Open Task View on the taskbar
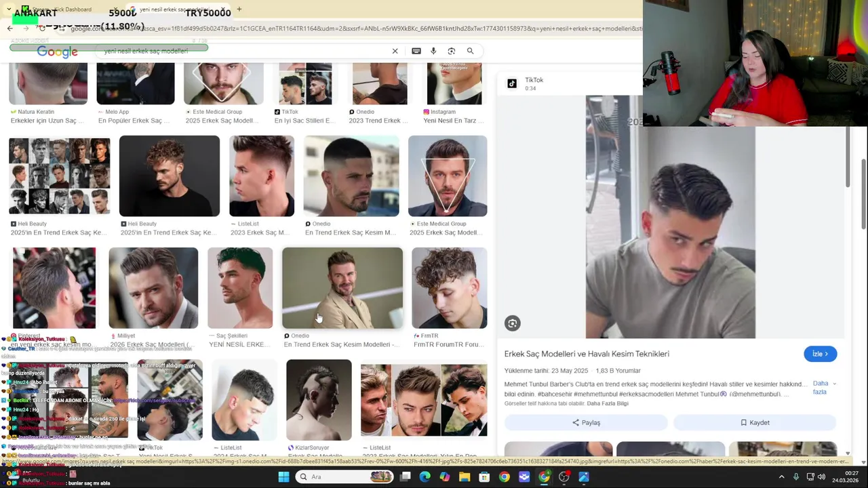Screen dimensions: 868x488 point(406,476)
